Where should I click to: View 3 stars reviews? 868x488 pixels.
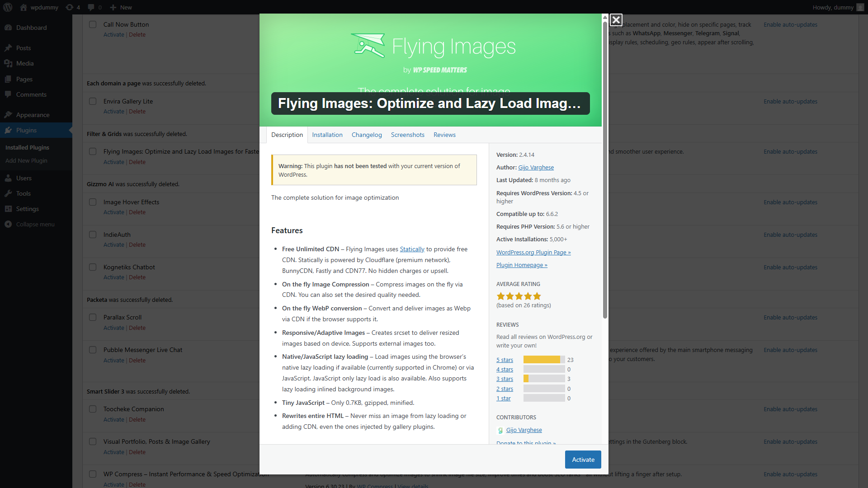(505, 379)
